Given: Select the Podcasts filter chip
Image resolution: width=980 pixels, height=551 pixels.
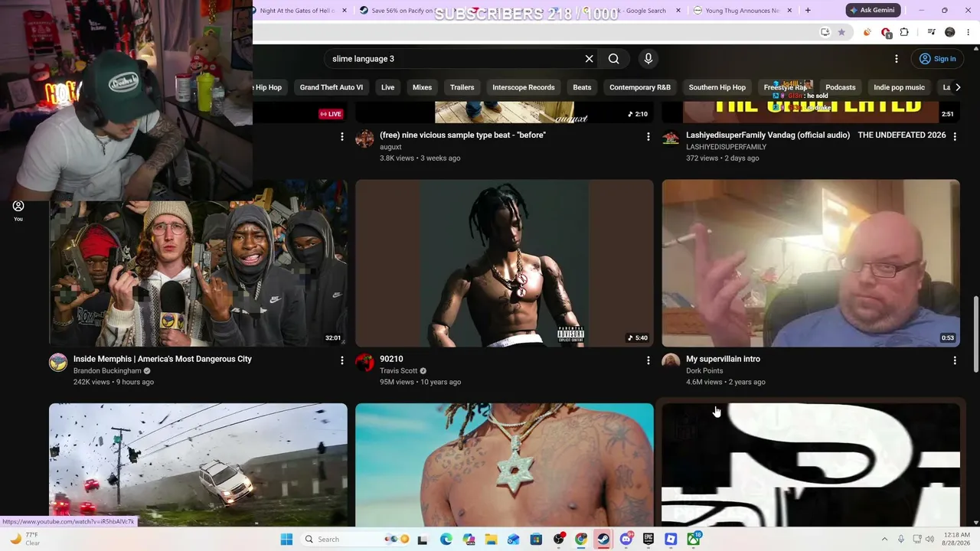Looking at the screenshot, I should point(841,87).
